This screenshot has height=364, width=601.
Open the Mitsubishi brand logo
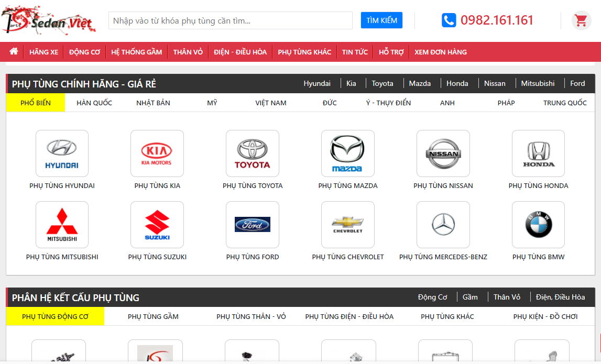[62, 225]
